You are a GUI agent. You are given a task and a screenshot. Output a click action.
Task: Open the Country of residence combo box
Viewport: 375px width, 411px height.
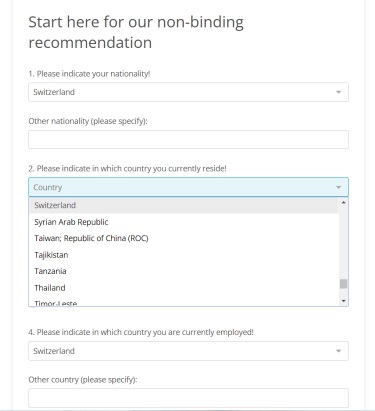(188, 187)
